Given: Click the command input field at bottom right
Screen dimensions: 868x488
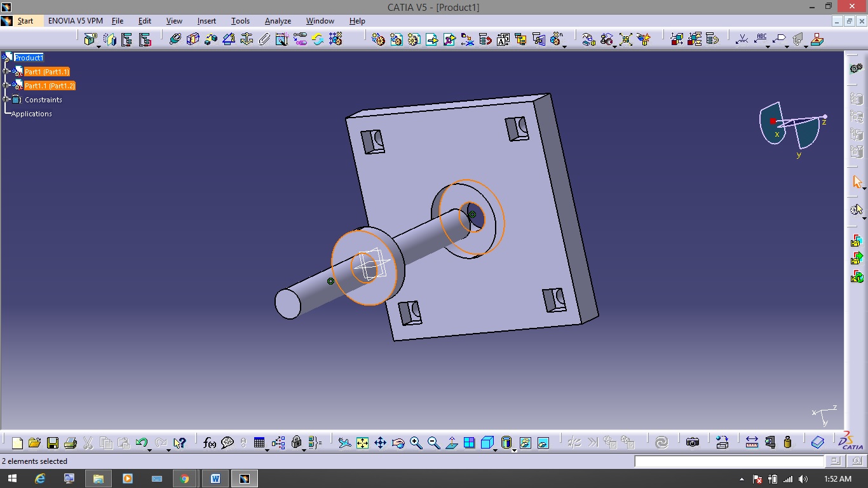Looking at the screenshot, I should pyautogui.click(x=728, y=461).
